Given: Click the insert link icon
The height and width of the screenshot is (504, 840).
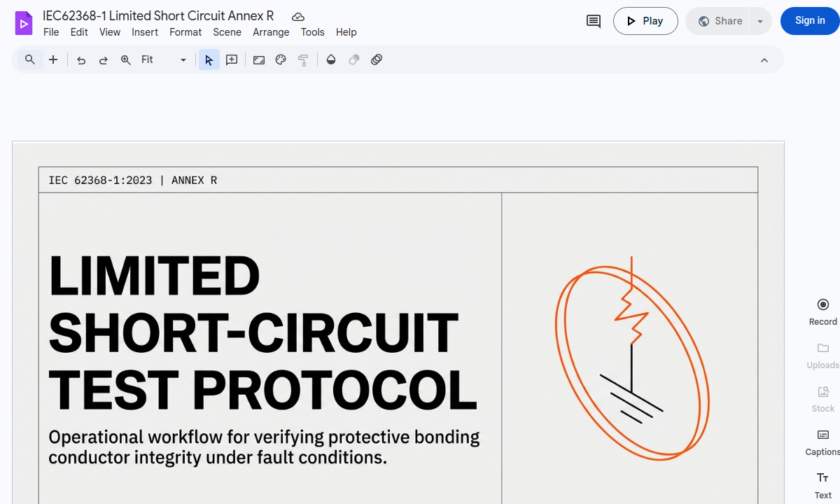Looking at the screenshot, I should click(377, 59).
